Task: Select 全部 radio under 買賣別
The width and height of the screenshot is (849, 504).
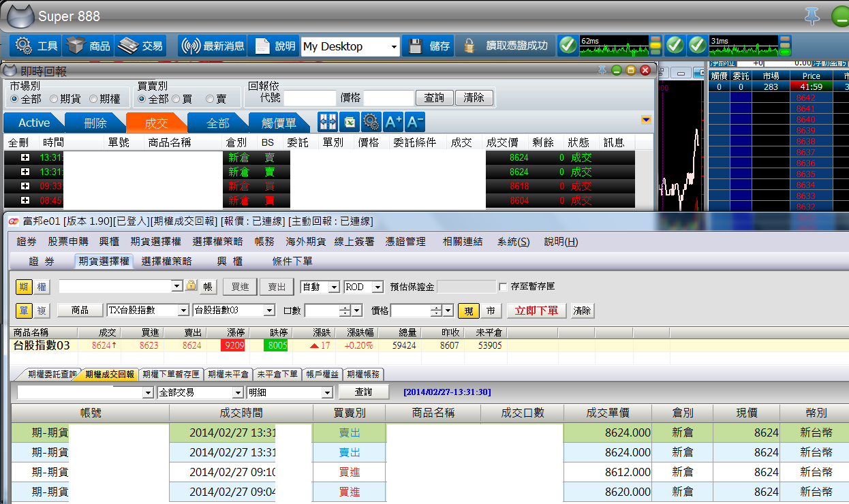Action: coord(142,99)
